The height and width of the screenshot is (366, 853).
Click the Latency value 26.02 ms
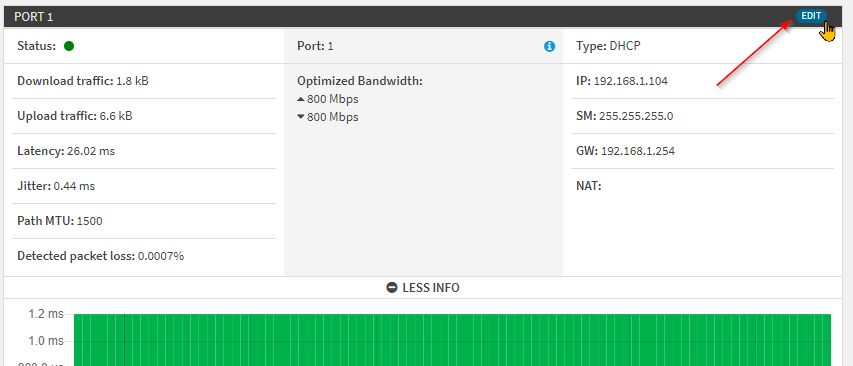[x=91, y=151]
